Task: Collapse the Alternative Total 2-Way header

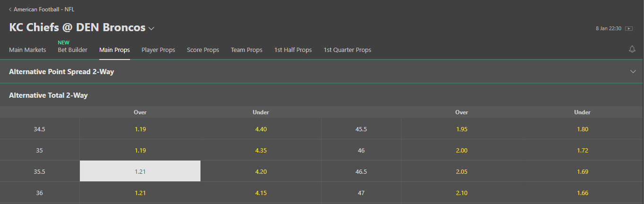Action: tap(322, 95)
